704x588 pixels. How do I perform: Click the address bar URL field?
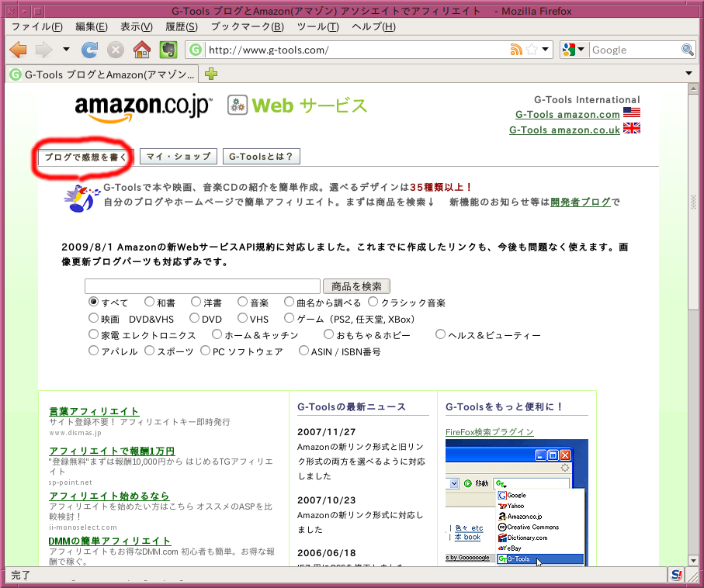(357, 50)
